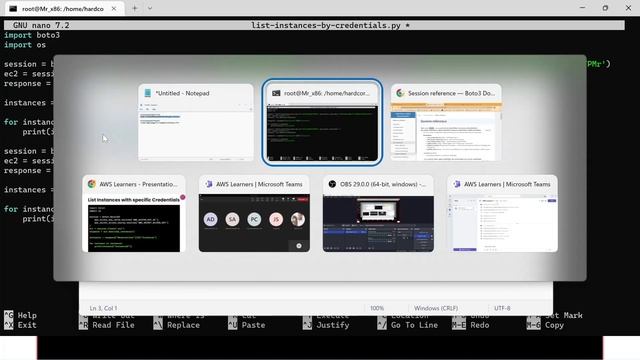
Task: Switch to the Untitled Notepad window thumbnail
Action: [x=196, y=122]
